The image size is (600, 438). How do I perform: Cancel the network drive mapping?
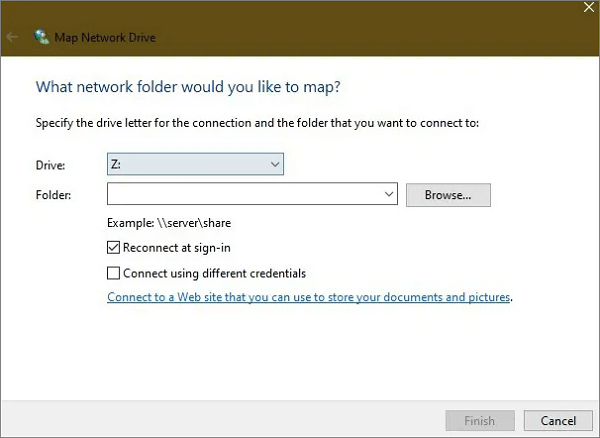[x=551, y=420]
